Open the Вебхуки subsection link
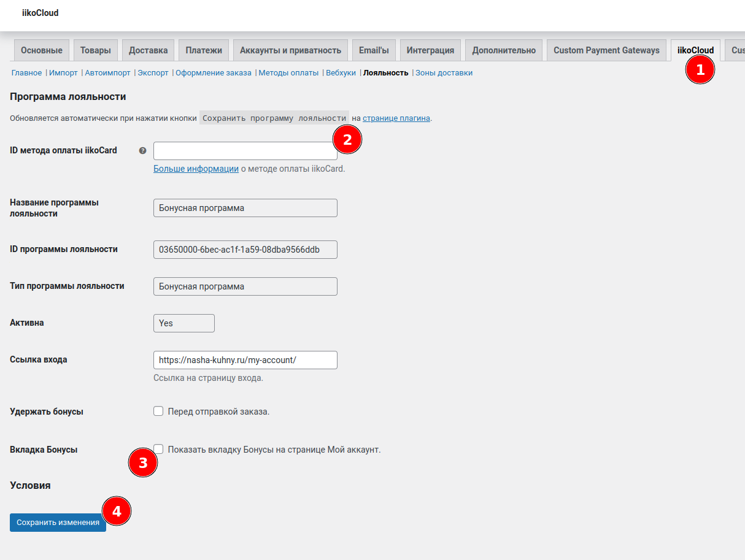This screenshot has width=745, height=560. (341, 72)
